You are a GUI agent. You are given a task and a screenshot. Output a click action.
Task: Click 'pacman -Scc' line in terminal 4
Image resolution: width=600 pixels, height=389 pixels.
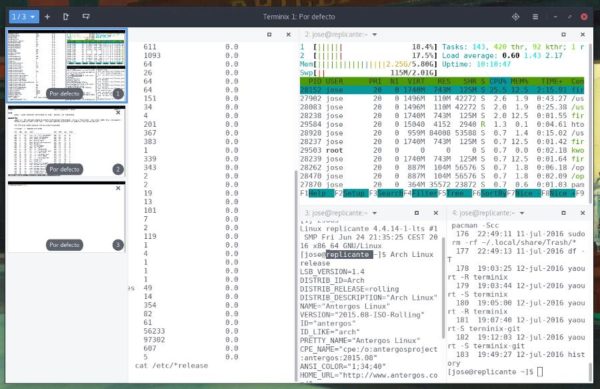pyautogui.click(x=475, y=226)
